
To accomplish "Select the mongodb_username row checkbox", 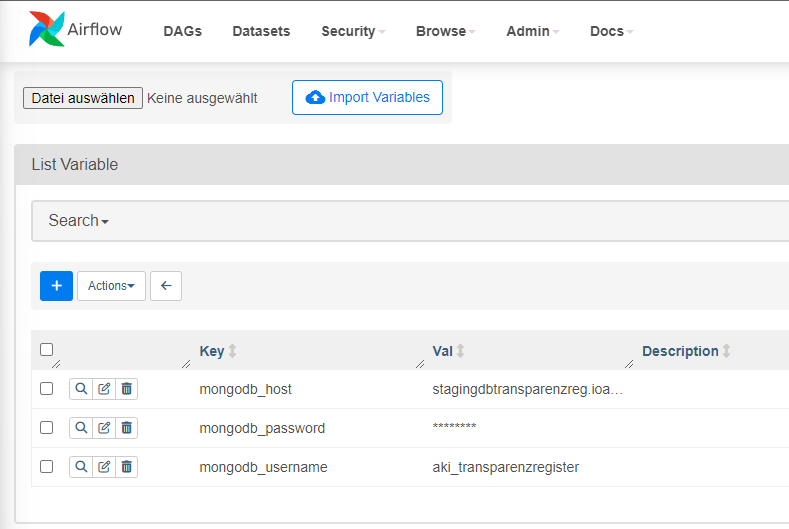I will (46, 467).
